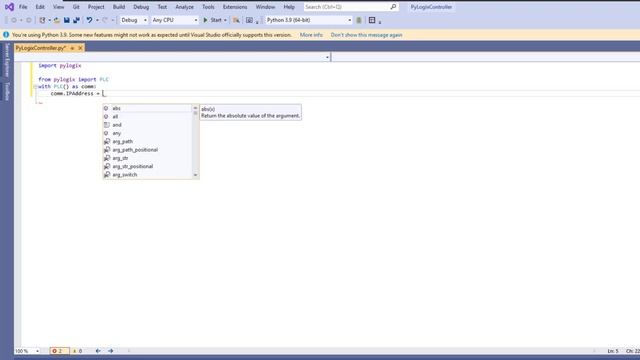Open the Analyze menu
The width and height of the screenshot is (640, 360).
[184, 7]
